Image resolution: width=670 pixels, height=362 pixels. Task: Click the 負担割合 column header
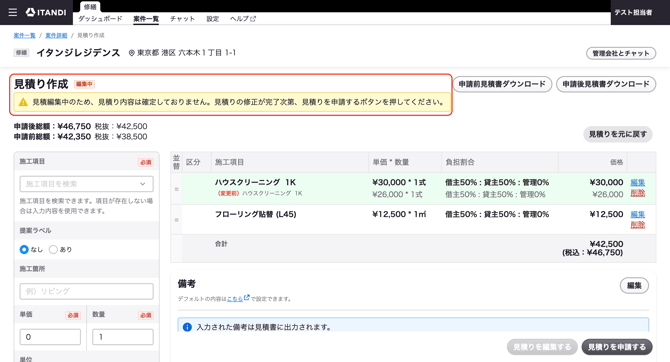460,162
